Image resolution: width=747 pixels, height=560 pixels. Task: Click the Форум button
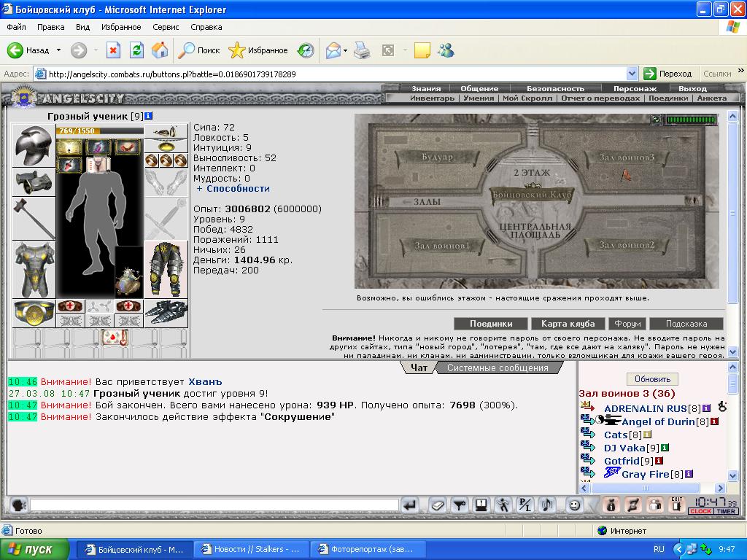coord(627,324)
